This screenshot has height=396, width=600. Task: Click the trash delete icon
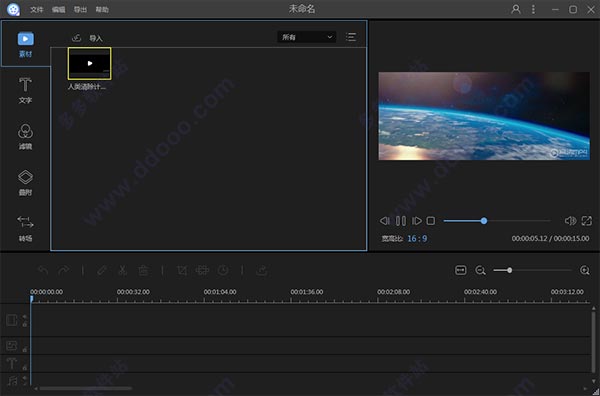(x=143, y=271)
